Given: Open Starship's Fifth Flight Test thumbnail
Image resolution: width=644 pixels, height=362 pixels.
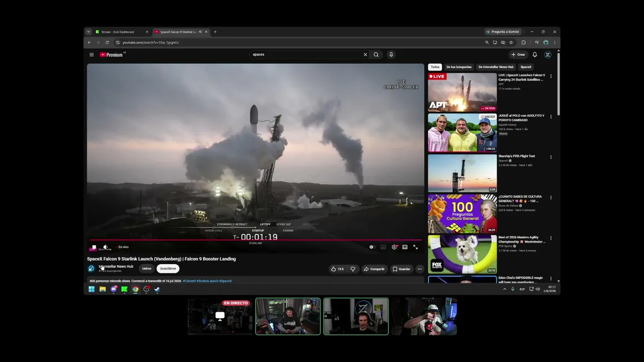Looking at the screenshot, I should click(x=462, y=173).
